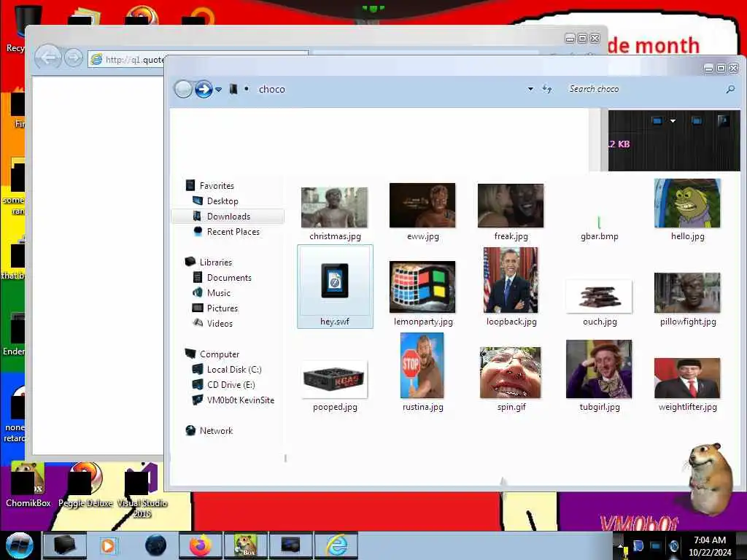This screenshot has height=560, width=747.
Task: Select pillowfight.jpg thumbnail
Action: point(687,293)
